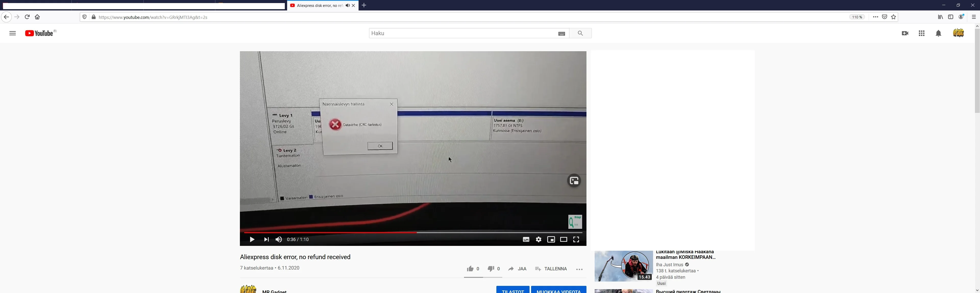Click the create video camera icon
Viewport: 980px width, 293px height.
pyautogui.click(x=905, y=33)
